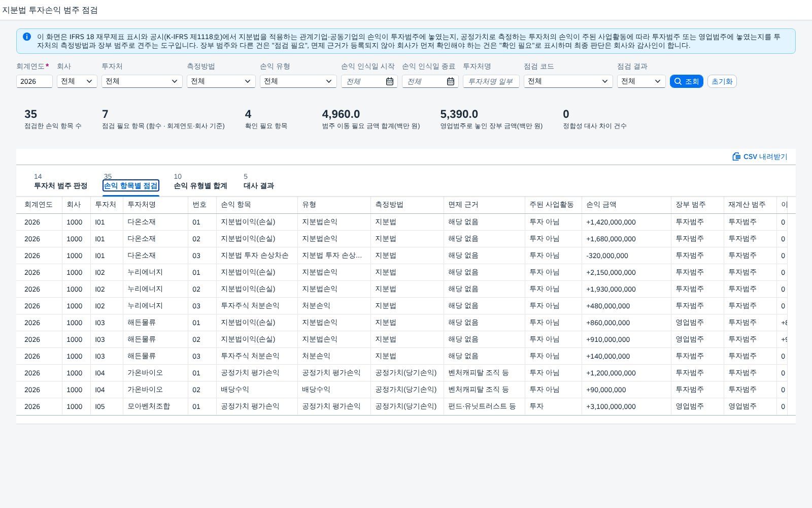Select the 지분법 투자 손상차손 cell
The image size is (812, 508).
point(257,256)
